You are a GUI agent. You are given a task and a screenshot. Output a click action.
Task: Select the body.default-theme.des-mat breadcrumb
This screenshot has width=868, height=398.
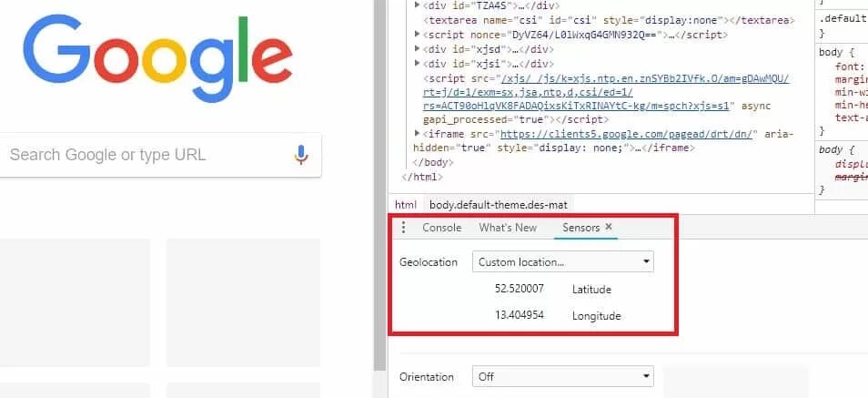[x=499, y=205]
